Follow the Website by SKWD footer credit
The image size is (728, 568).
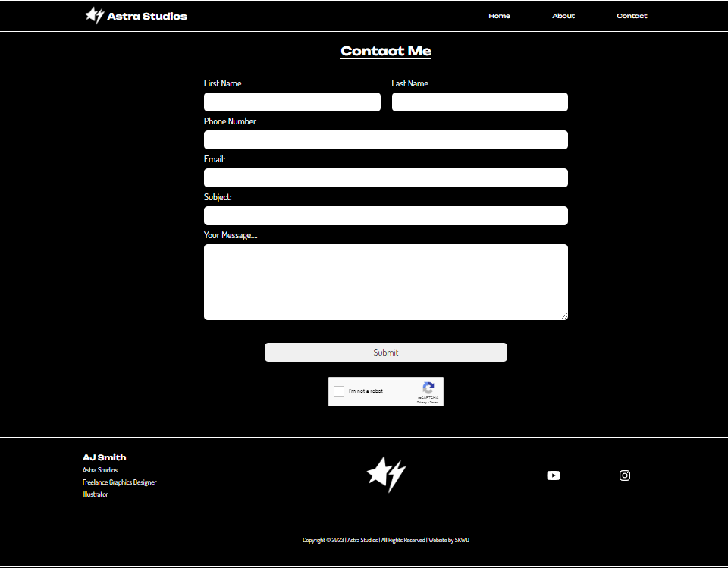pos(449,540)
